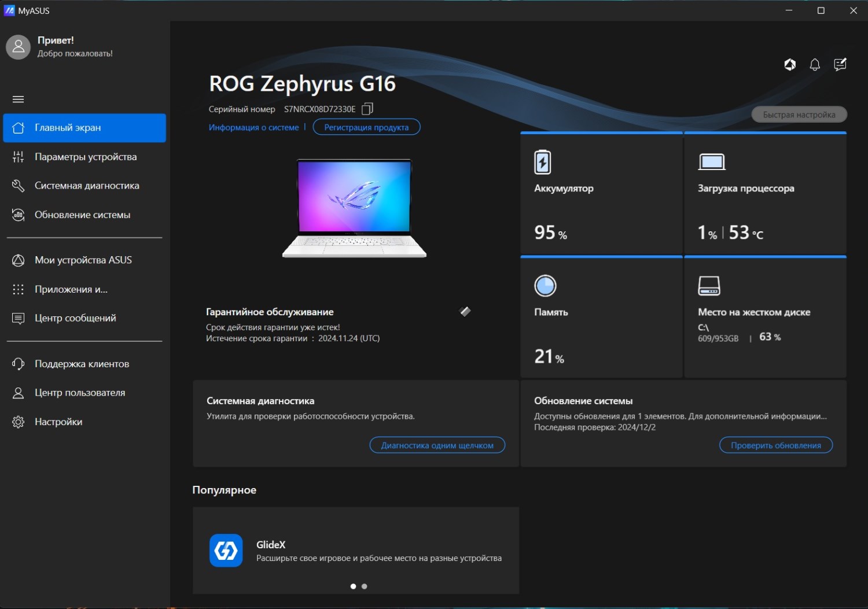Click the battery charging icon
Image resolution: width=868 pixels, height=609 pixels.
pos(543,162)
